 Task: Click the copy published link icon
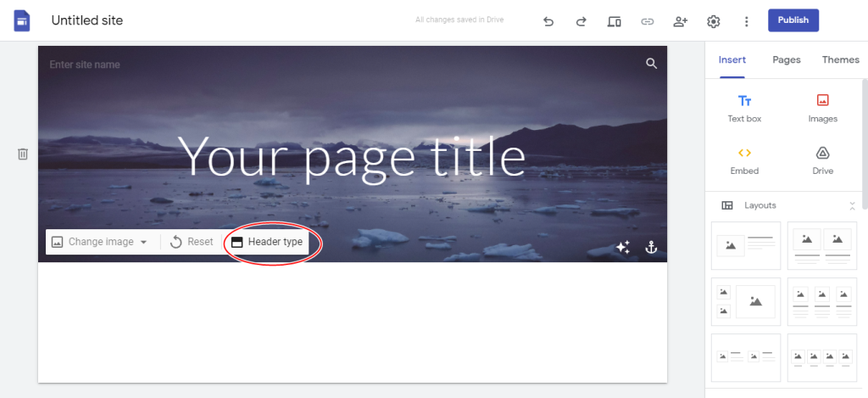point(647,21)
